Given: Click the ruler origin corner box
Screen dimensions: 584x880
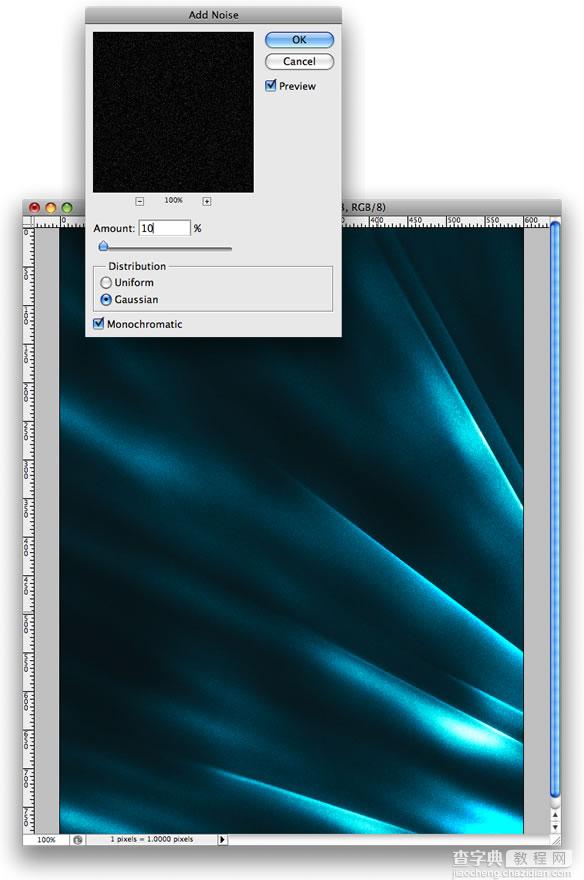Looking at the screenshot, I should pos(29,222).
